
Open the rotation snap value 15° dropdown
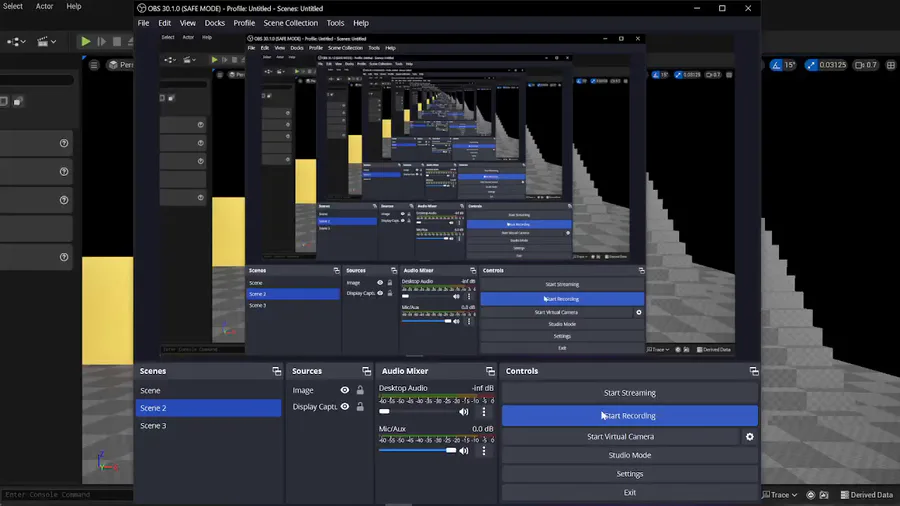tap(790, 65)
